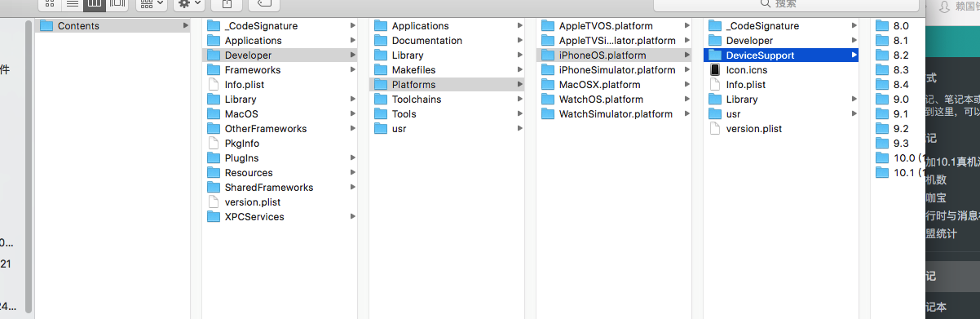Expand the XPCServices folder arrow
Image resolution: width=980 pixels, height=319 pixels.
click(353, 217)
